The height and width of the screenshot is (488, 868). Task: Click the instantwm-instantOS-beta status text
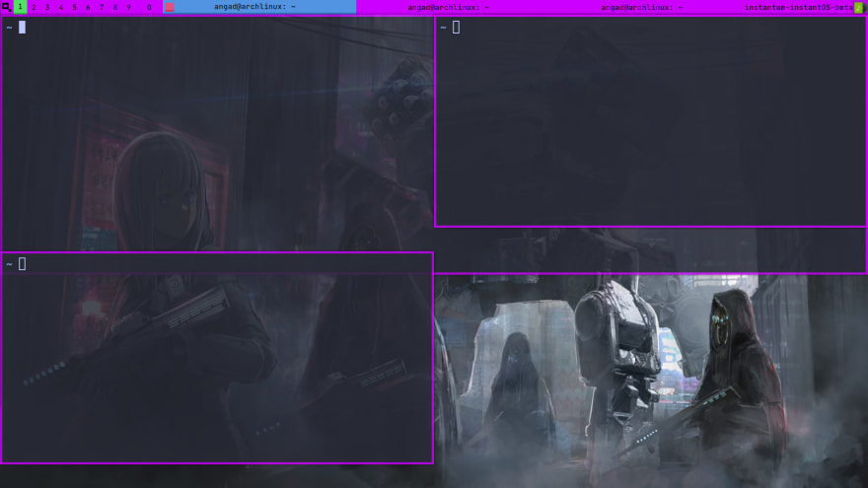click(798, 7)
